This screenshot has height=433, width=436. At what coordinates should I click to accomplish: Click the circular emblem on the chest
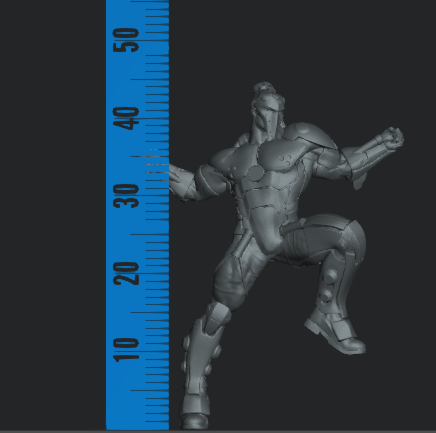(x=255, y=173)
